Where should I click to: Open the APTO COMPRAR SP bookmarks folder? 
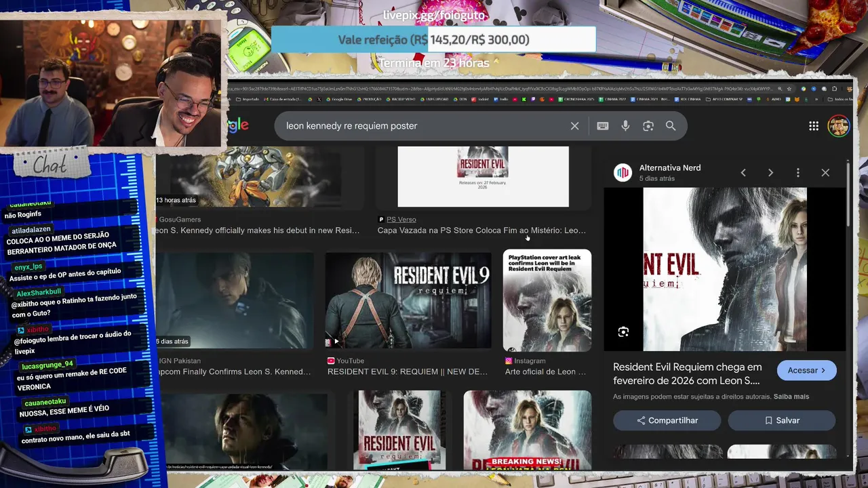tap(724, 99)
